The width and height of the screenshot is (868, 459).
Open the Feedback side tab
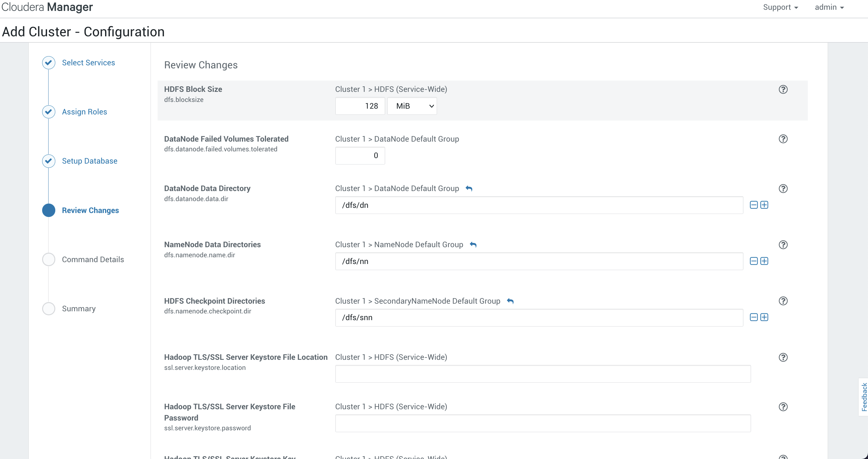864,397
